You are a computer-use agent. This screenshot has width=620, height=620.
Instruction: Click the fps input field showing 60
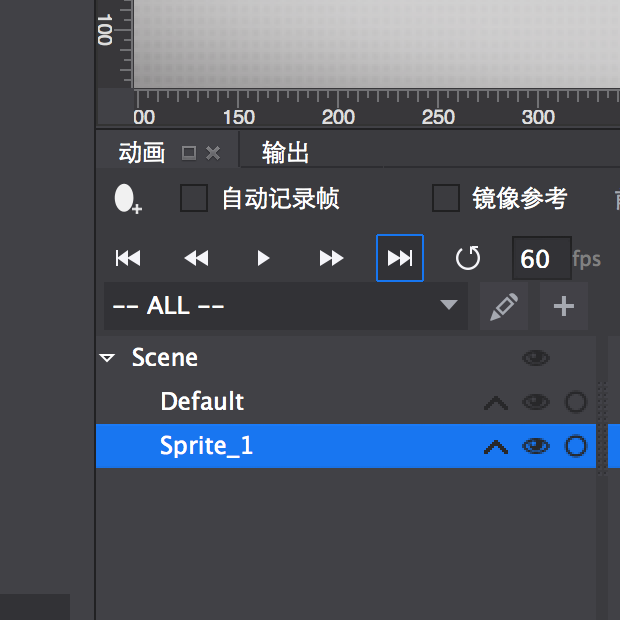[542, 258]
